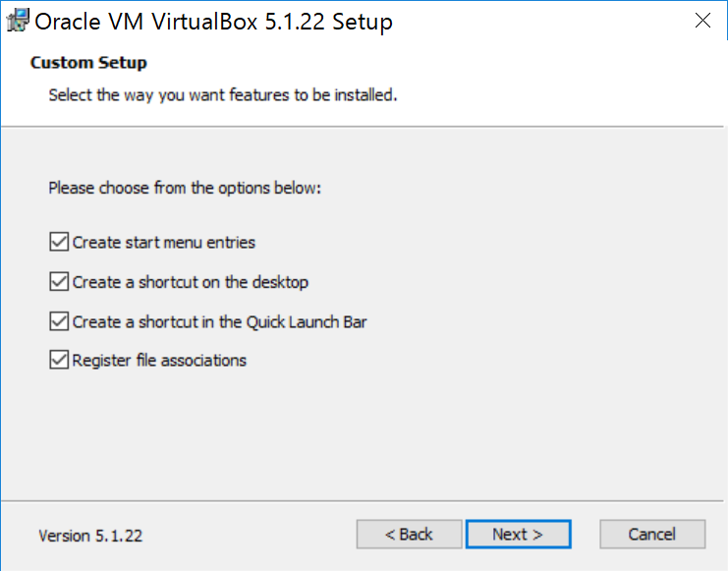Disable the Quick Launch Bar shortcut checkbox
Viewport: 728px width, 571px height.
(x=59, y=321)
